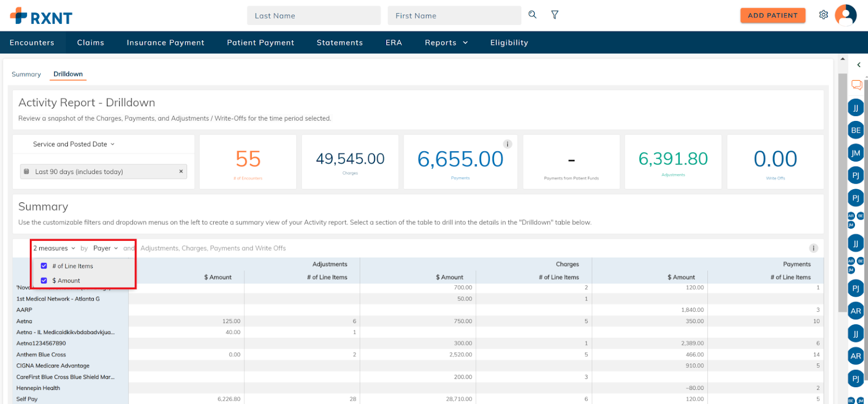The width and height of the screenshot is (868, 404).
Task: Select the large BE avatar in sidebar
Action: coord(856,130)
